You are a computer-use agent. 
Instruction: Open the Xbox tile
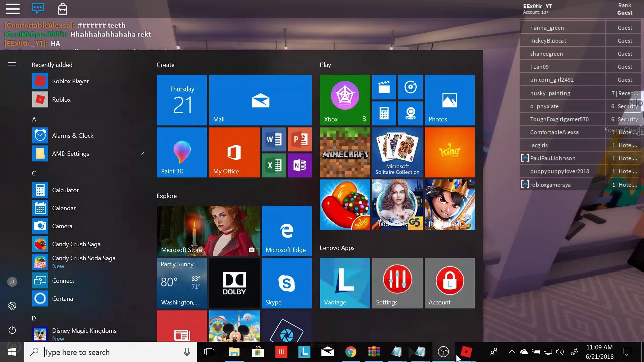coord(345,100)
